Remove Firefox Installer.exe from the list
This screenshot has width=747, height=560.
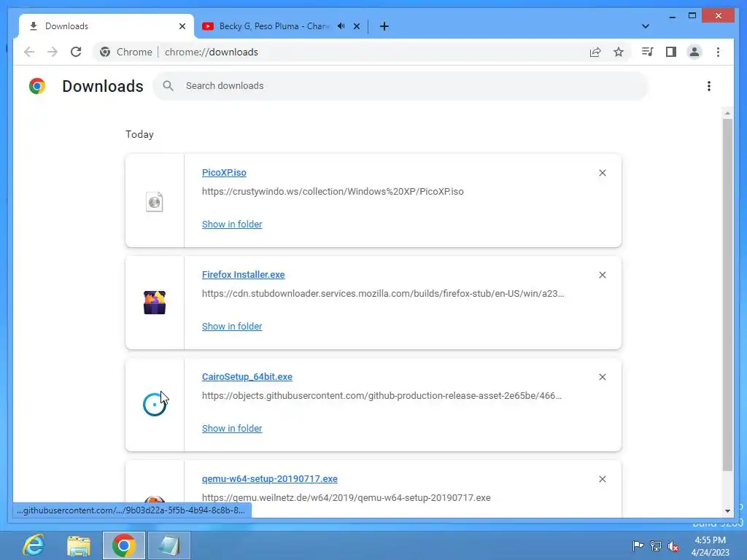pos(602,275)
